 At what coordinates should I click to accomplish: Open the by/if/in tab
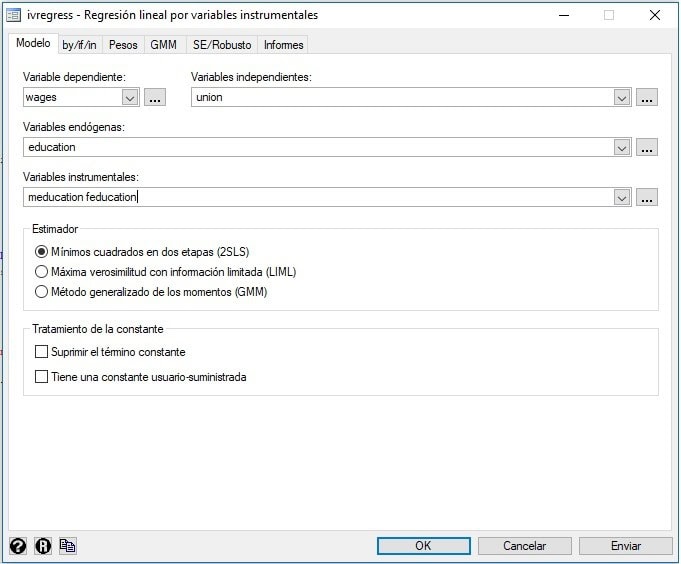coord(80,45)
